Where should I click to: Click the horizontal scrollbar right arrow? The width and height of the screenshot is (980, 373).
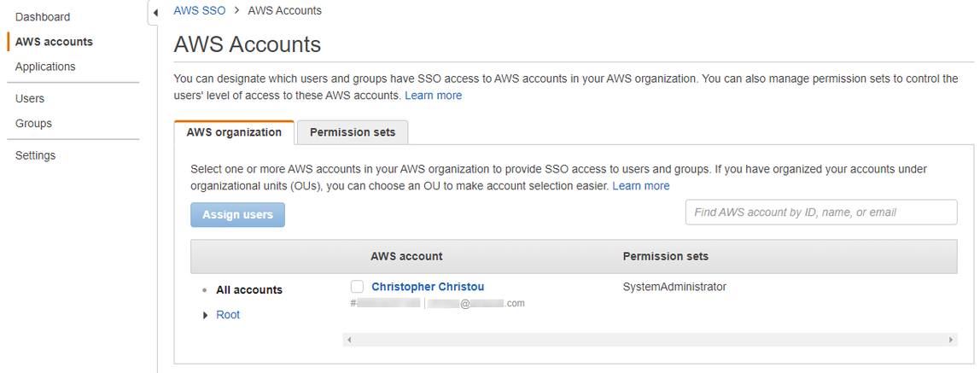tap(951, 340)
